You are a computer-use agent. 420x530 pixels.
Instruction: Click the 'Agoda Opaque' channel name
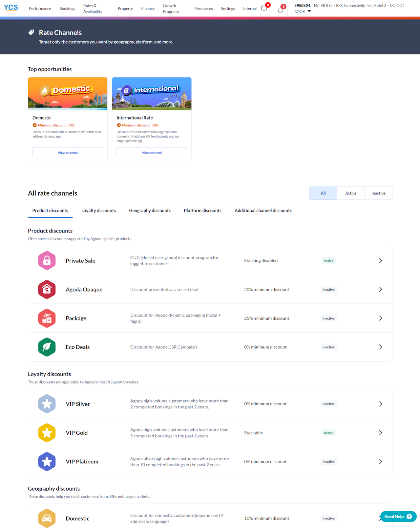(84, 289)
